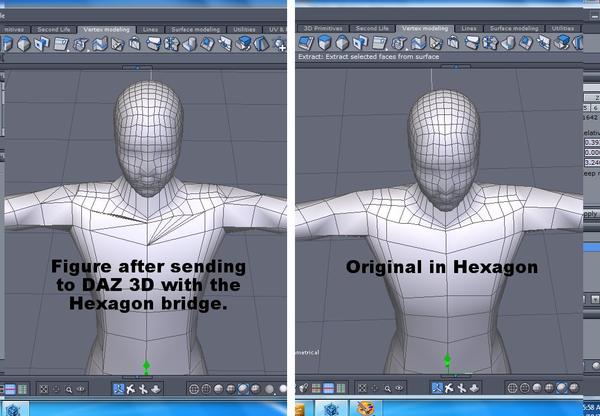Click green manipulator arrow on DAZ bridge figure

(146, 365)
